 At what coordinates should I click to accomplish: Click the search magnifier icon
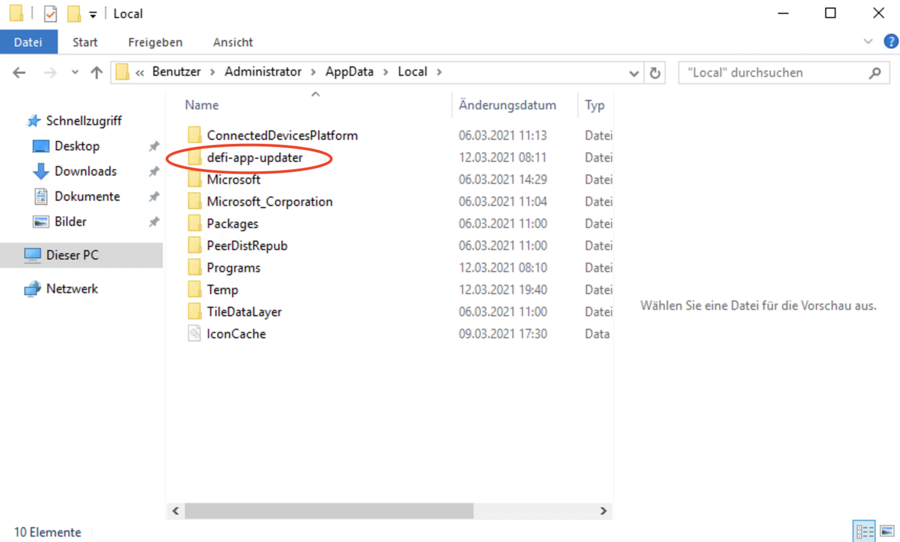click(875, 72)
